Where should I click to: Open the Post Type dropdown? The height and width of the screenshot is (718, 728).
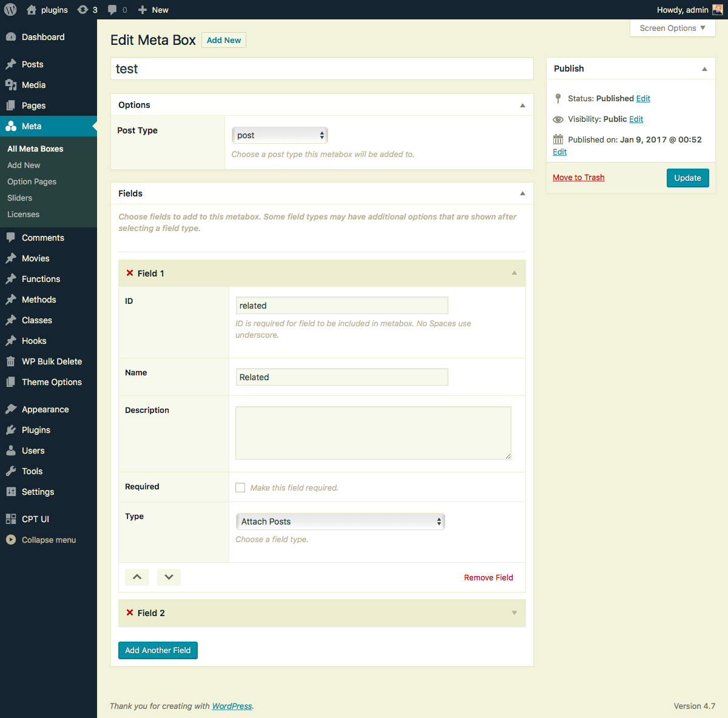pos(280,135)
